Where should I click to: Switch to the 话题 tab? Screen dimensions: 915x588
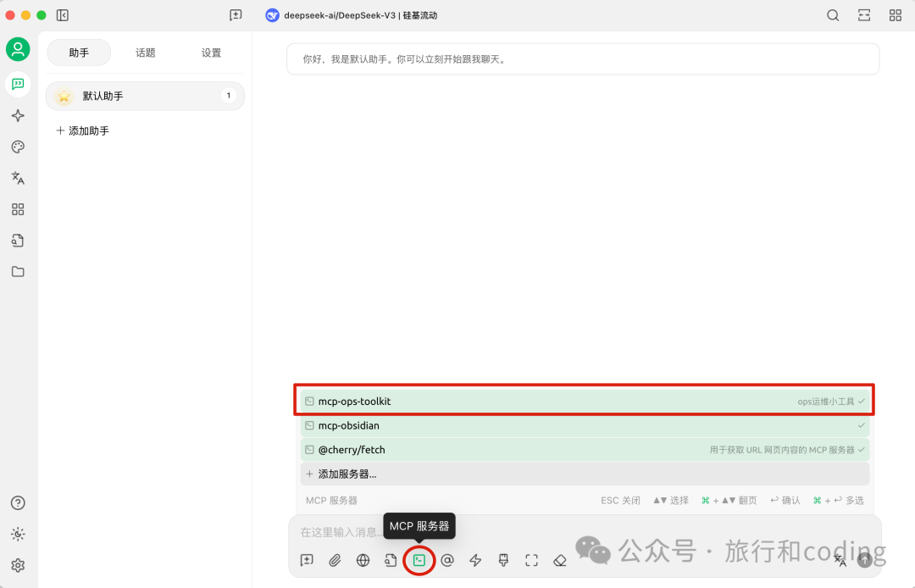[x=146, y=53]
